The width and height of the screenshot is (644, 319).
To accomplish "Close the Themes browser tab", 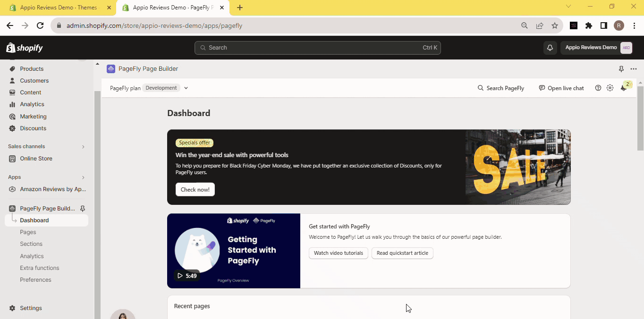I will [109, 8].
